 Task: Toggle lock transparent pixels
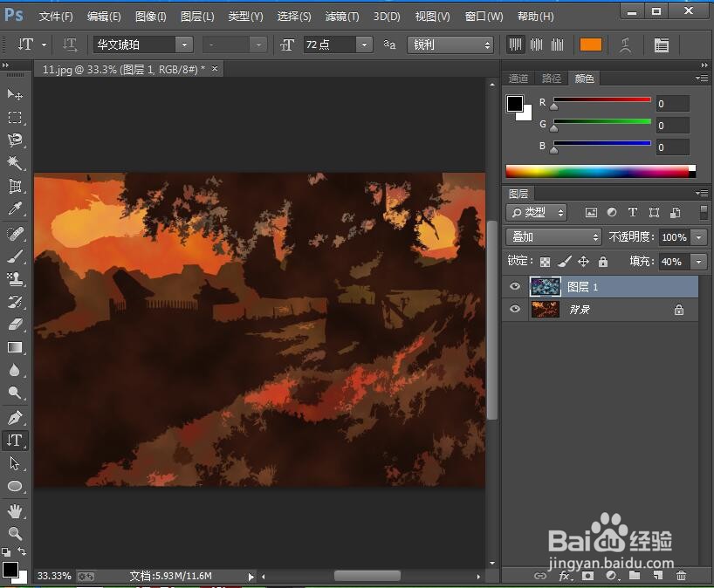click(545, 262)
